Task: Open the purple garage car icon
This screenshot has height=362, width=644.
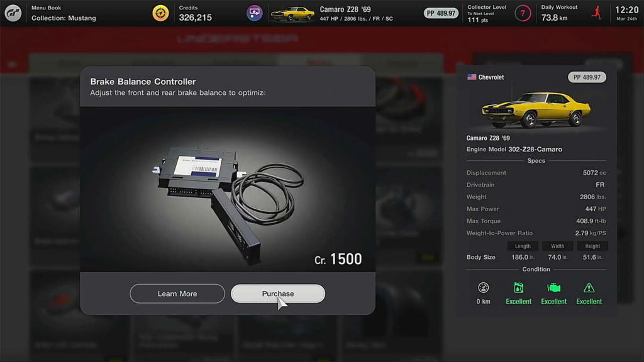Action: tap(254, 13)
